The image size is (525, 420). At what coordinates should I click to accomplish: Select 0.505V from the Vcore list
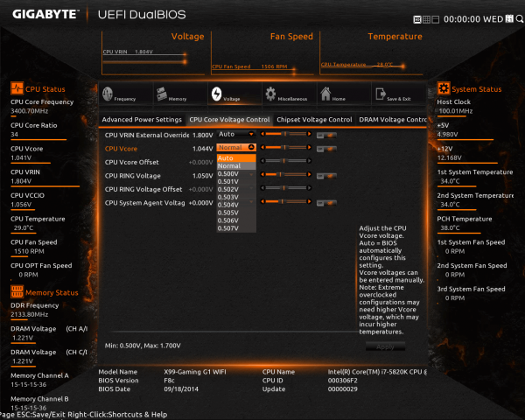point(236,213)
